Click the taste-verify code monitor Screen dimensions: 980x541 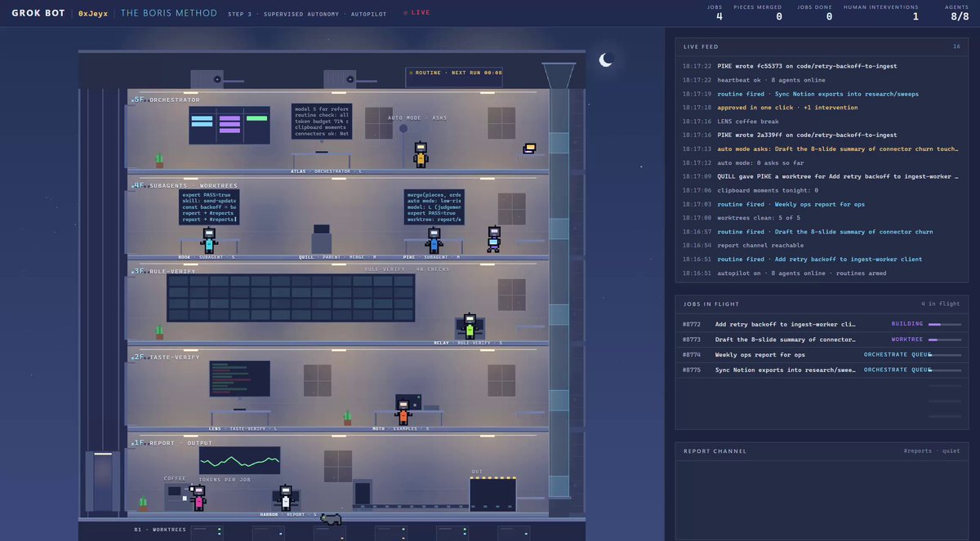tap(239, 379)
